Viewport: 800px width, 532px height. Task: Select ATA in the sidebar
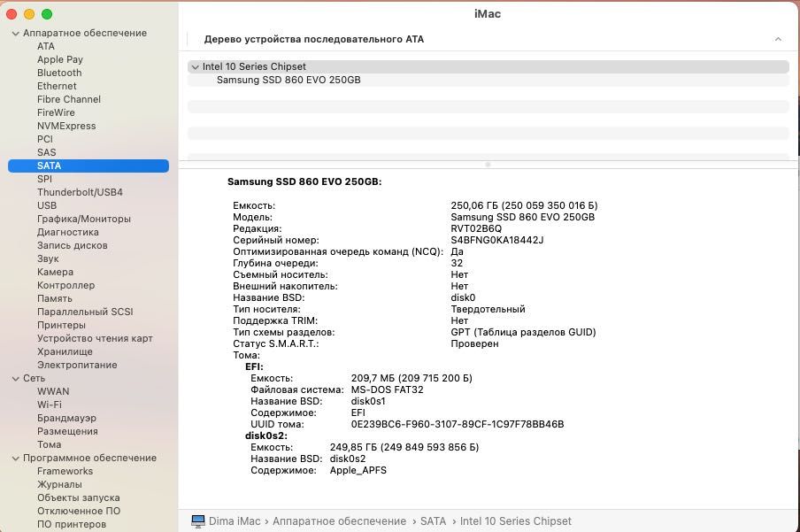click(45, 46)
